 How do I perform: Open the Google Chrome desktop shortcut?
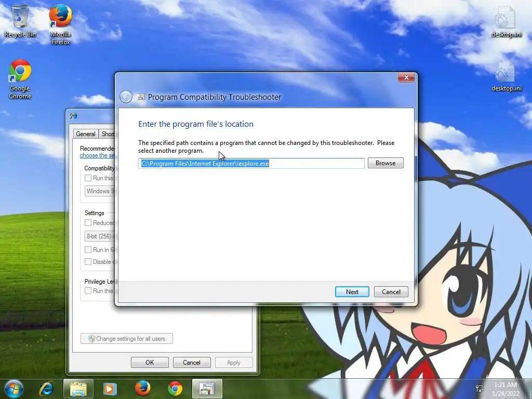pyautogui.click(x=20, y=79)
